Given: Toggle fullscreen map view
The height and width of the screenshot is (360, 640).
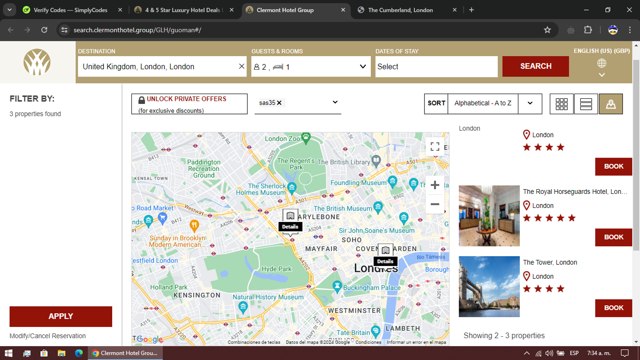Looking at the screenshot, I should (x=435, y=146).
